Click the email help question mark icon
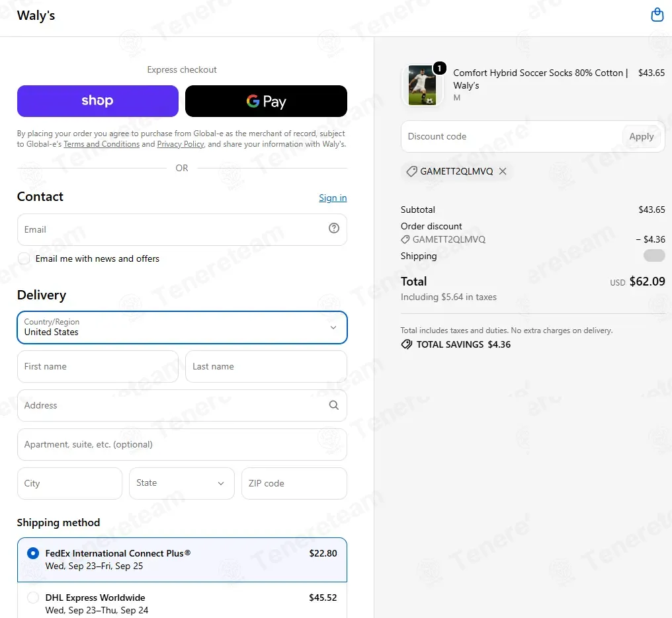Screen dimensions: 672x618 pos(334,228)
